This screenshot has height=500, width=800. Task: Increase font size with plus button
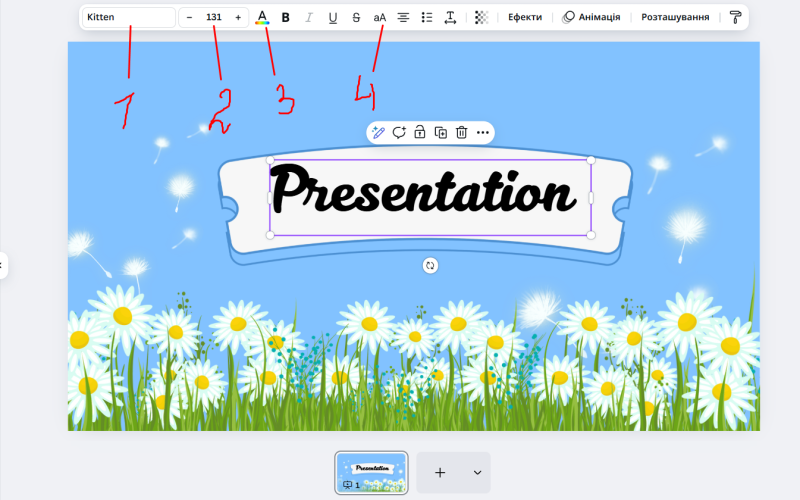coord(238,17)
